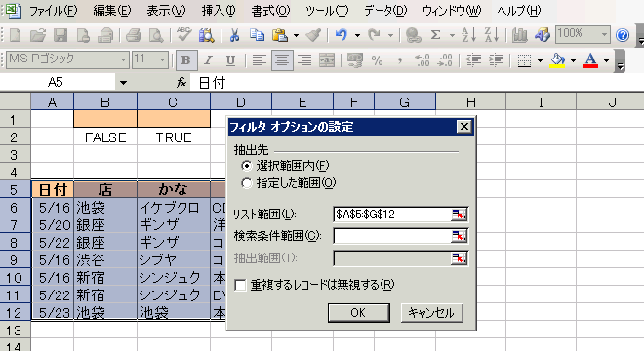Click the Undo arrow icon

pos(341,36)
